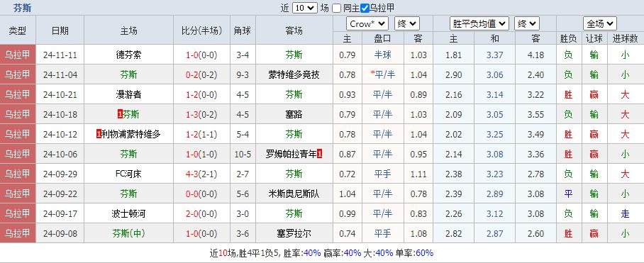Click handicap *平/半 in 24-11-04 row
Viewport: 644px width, 263px height.
[383, 74]
